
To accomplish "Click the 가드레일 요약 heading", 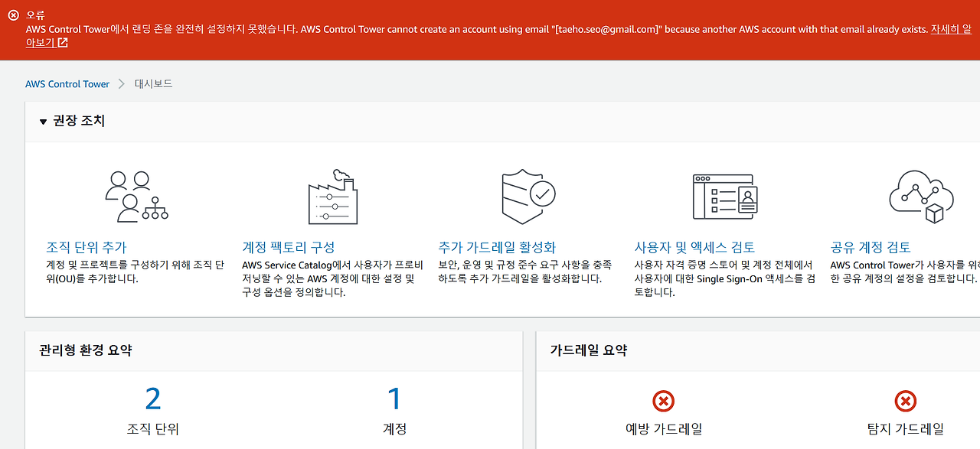I will tap(589, 350).
